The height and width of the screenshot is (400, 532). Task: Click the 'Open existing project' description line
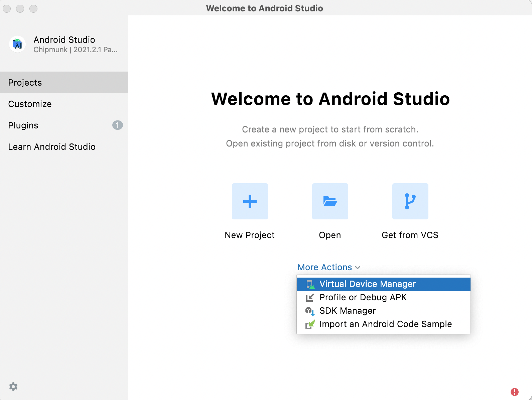click(x=330, y=143)
